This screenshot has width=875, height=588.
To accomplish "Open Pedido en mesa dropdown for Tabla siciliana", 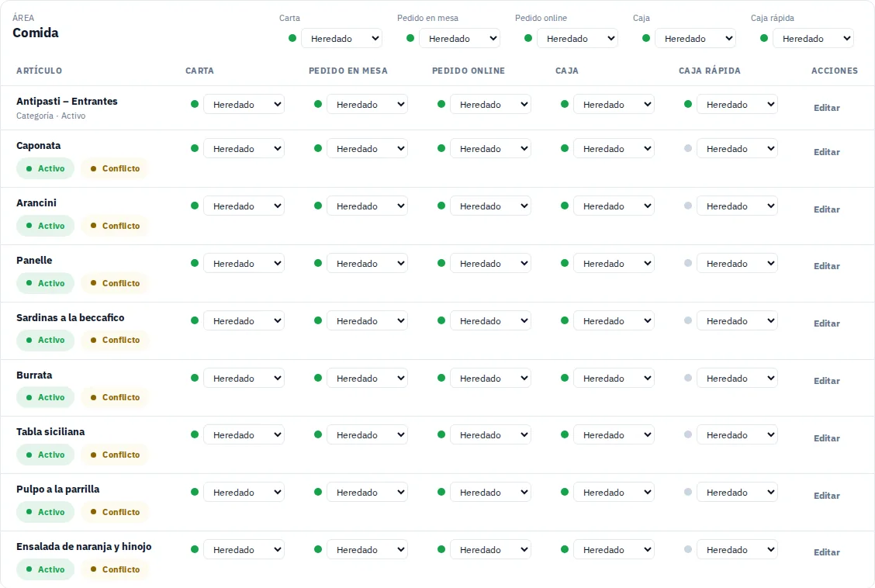I will [367, 435].
